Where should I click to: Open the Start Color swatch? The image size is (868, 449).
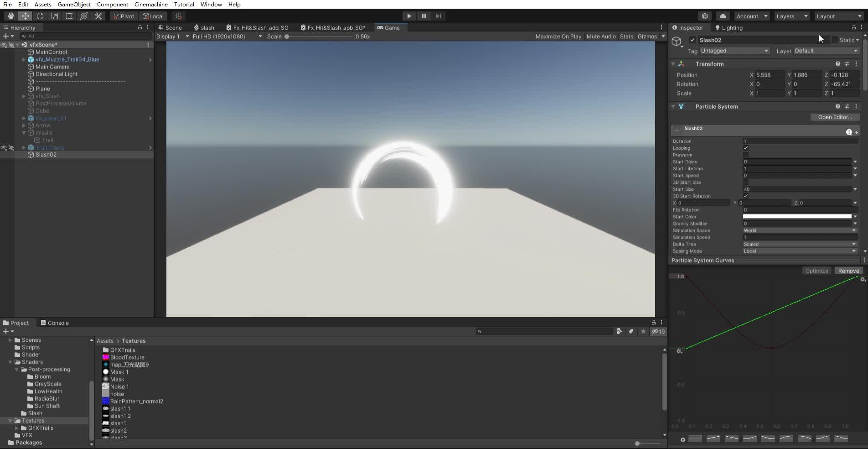coord(797,217)
